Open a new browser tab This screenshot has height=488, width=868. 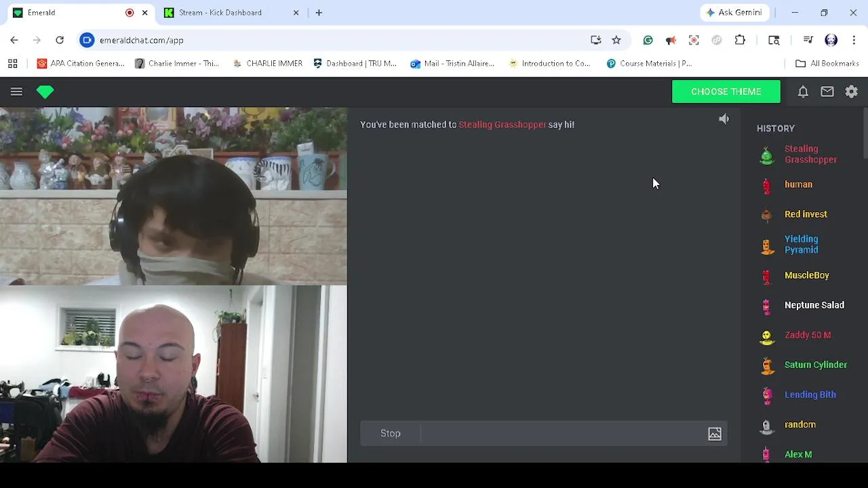pyautogui.click(x=319, y=13)
